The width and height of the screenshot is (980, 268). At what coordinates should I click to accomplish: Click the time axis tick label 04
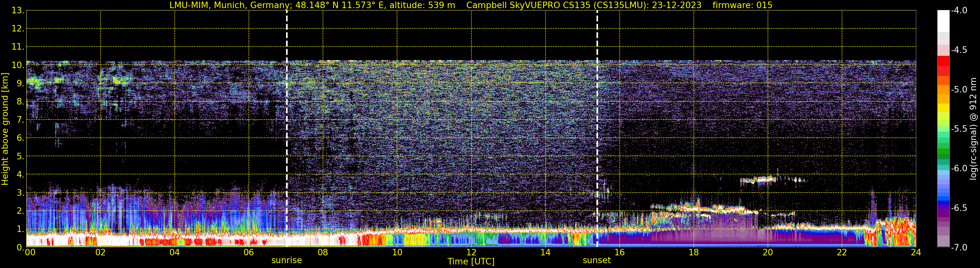pos(175,252)
